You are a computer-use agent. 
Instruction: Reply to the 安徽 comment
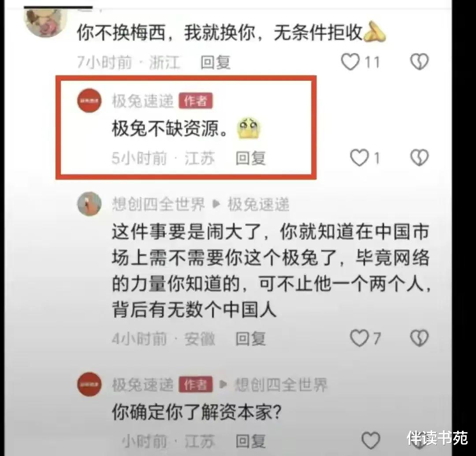[x=251, y=338]
